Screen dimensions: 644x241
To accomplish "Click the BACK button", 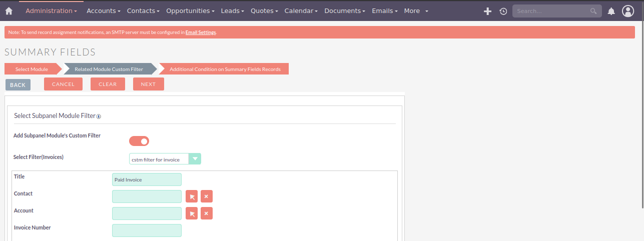I will [x=18, y=84].
